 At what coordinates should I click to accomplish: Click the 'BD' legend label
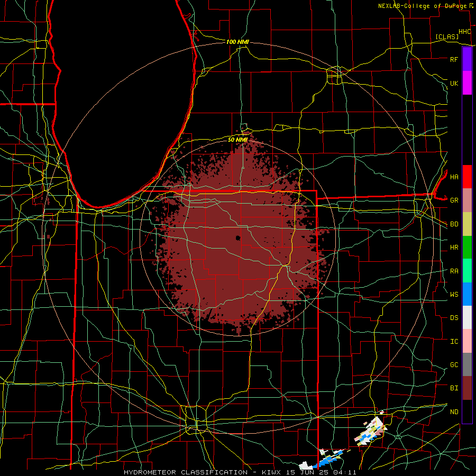pos(454,224)
